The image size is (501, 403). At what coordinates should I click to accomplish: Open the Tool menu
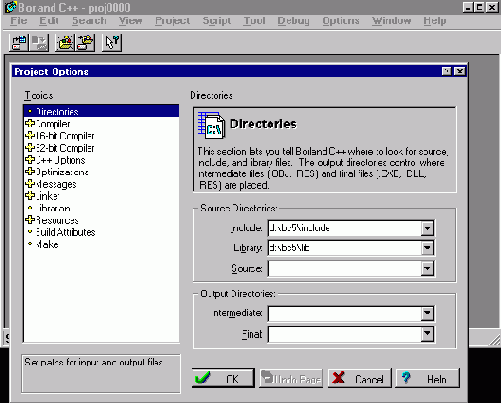point(254,21)
